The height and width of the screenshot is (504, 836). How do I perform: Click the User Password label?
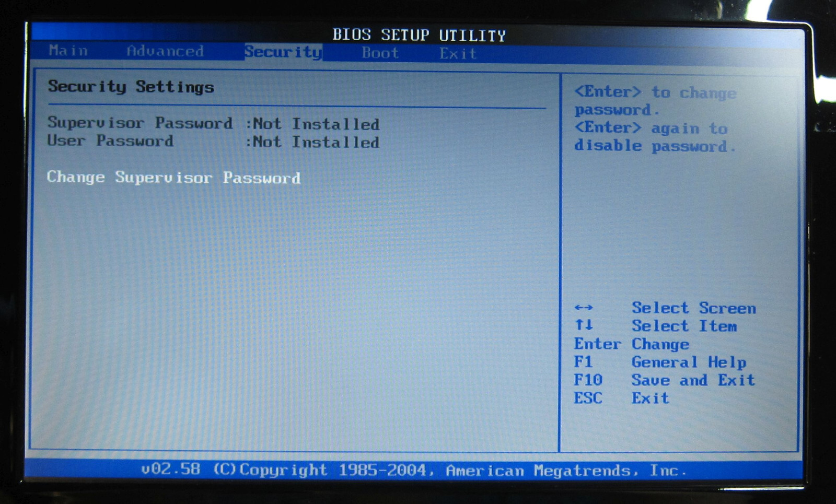[110, 141]
